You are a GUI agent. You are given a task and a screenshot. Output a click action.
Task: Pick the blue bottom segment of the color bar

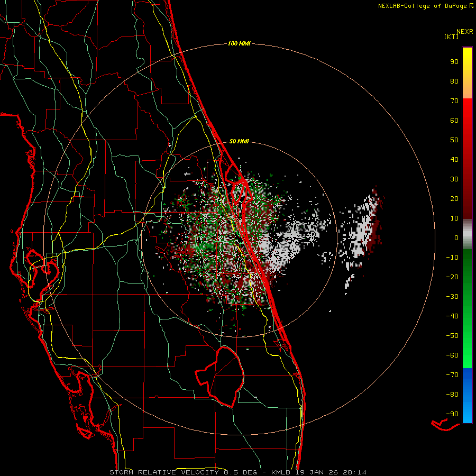(x=467, y=396)
